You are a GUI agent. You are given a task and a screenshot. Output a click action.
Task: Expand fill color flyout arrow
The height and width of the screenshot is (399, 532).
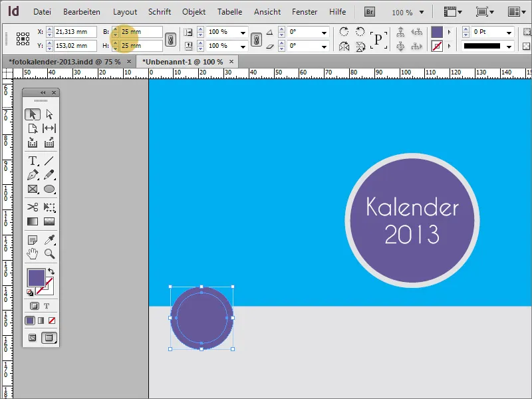click(450, 32)
